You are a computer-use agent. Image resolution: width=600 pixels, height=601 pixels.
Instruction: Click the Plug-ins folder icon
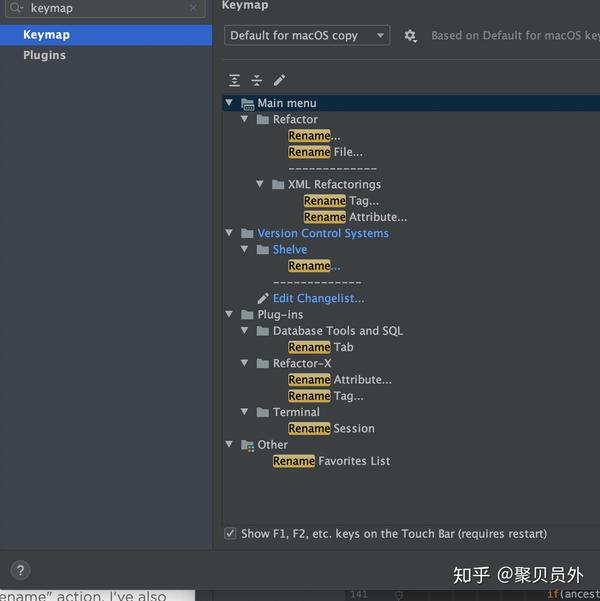pyautogui.click(x=247, y=315)
